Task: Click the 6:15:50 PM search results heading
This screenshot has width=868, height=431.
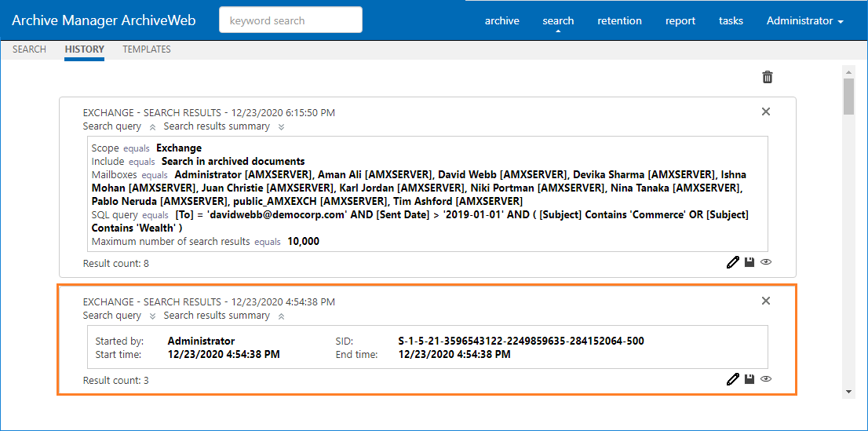Action: [209, 113]
